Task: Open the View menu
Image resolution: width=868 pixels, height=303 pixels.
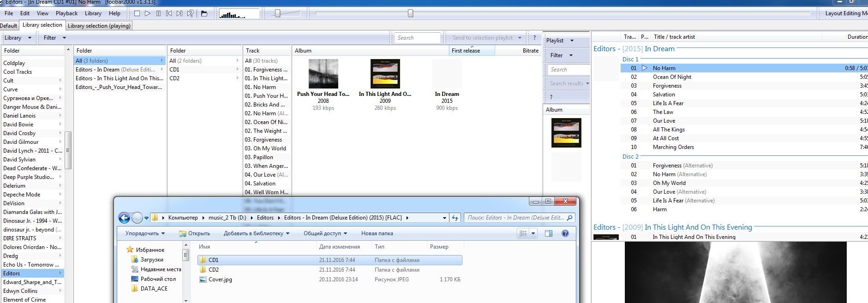Action: [x=42, y=13]
